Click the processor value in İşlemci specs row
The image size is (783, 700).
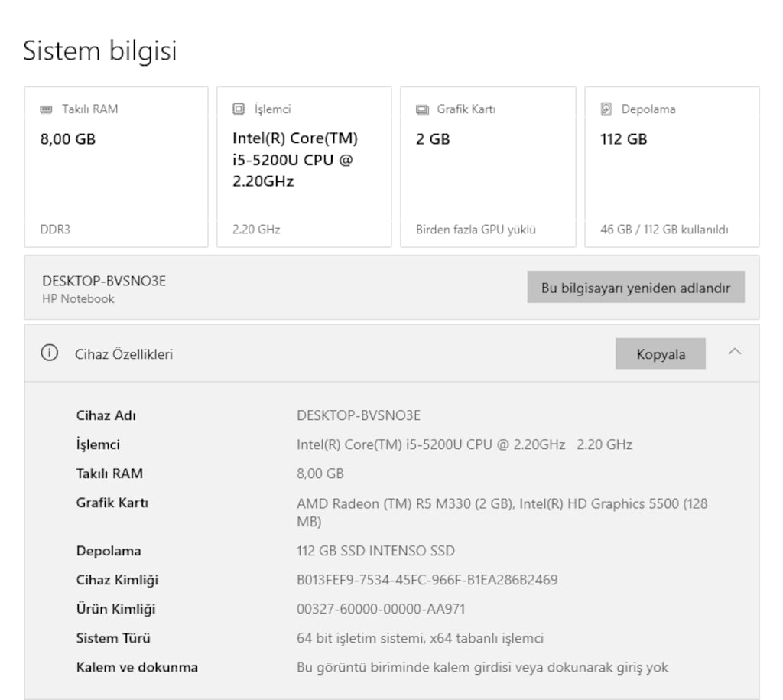coord(464,444)
